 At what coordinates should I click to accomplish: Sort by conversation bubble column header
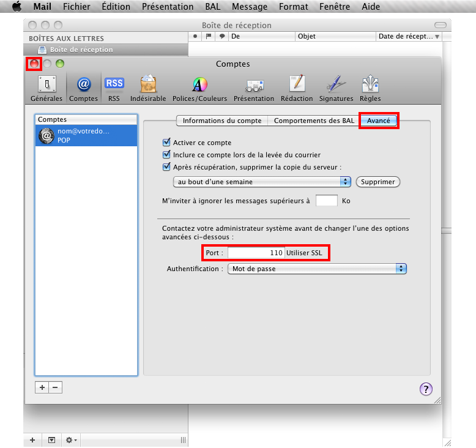[x=222, y=36]
